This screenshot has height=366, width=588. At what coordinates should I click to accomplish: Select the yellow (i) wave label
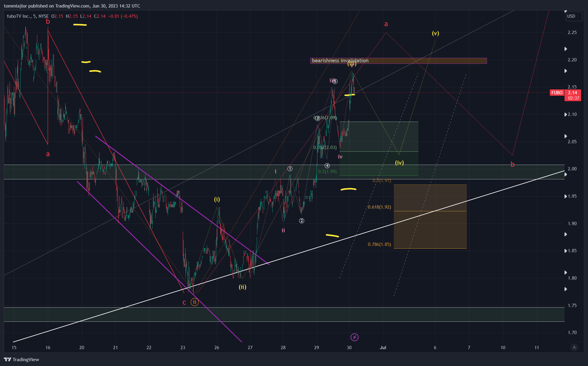[217, 199]
